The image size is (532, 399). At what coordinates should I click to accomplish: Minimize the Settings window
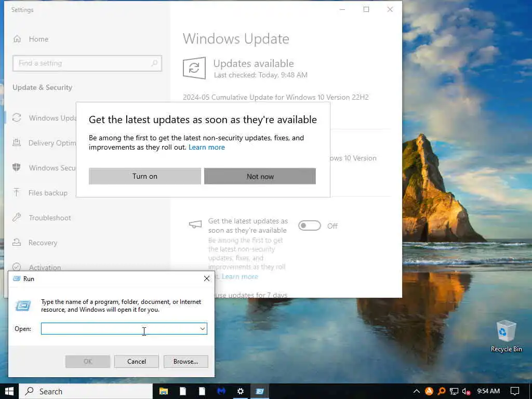click(x=342, y=9)
